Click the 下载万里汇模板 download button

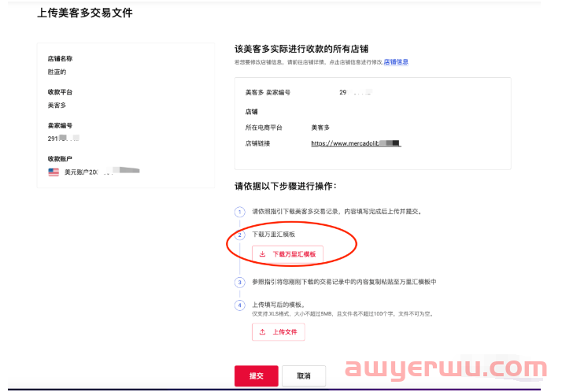pyautogui.click(x=287, y=254)
